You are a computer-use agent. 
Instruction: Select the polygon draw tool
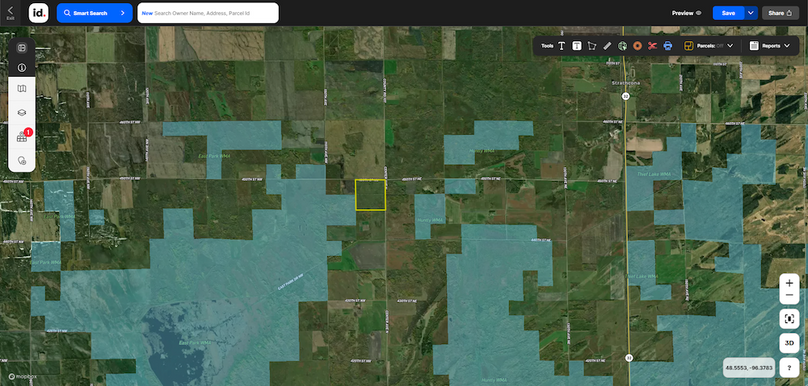[592, 46]
